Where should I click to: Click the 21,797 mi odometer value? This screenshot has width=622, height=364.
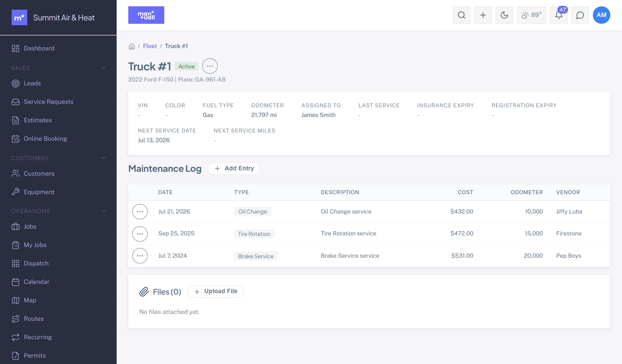[264, 115]
